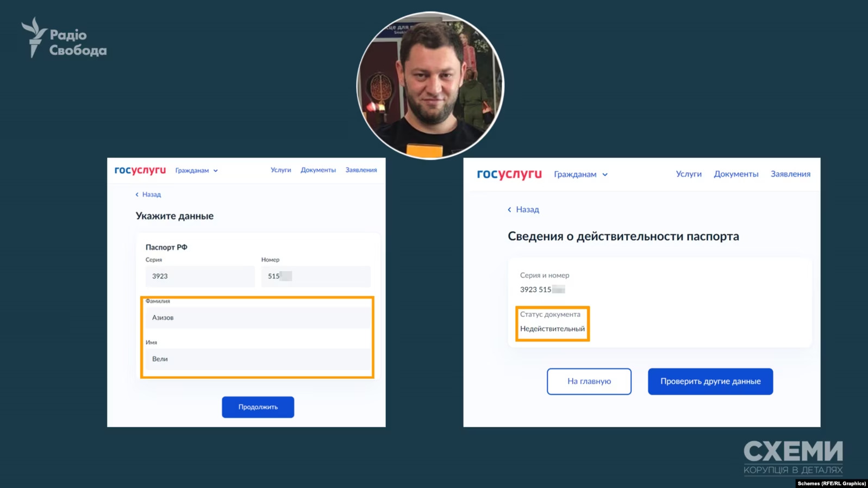Click the Радіо Свобода logo
868x488 pixels.
(64, 37)
